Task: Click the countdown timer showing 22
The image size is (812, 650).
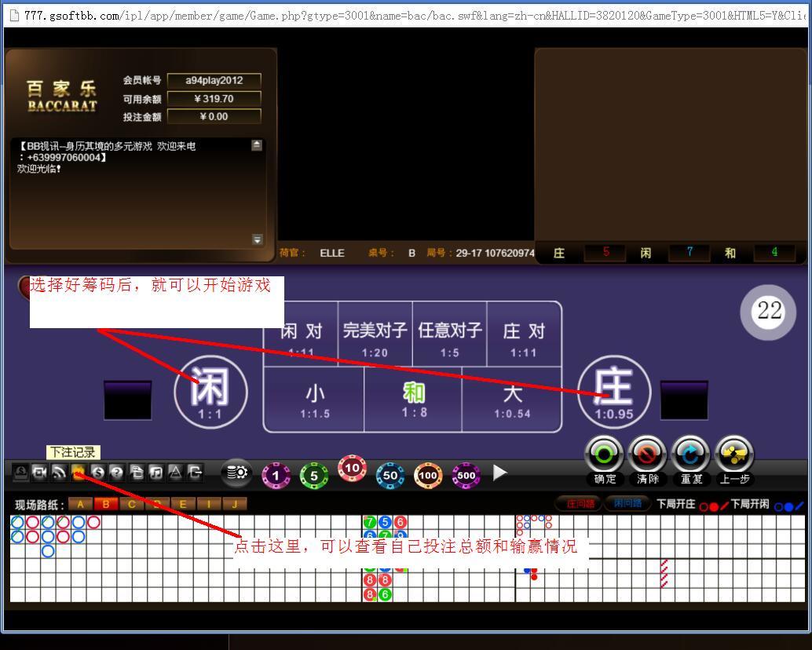Action: pyautogui.click(x=769, y=312)
